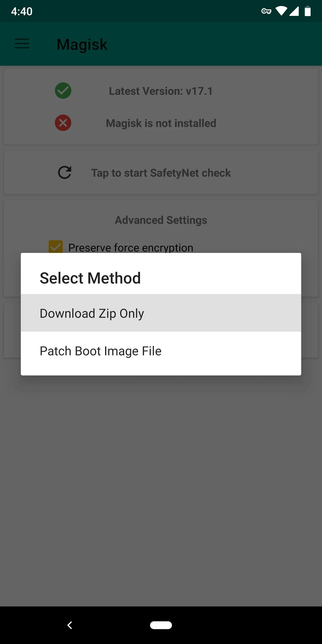Tap the cellular signal status icon
The width and height of the screenshot is (322, 644).
pos(294,11)
